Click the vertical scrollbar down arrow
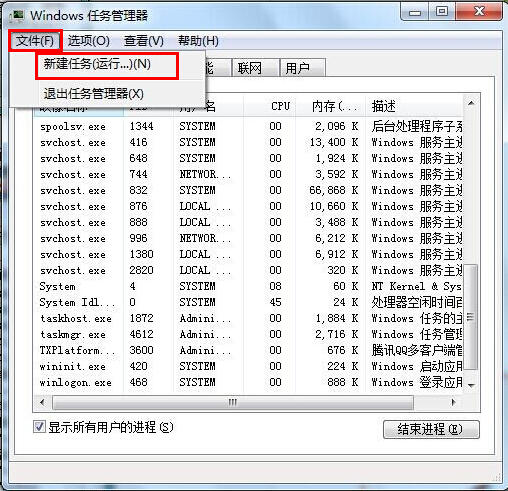Viewport: 508px width, 491px height. (x=471, y=385)
